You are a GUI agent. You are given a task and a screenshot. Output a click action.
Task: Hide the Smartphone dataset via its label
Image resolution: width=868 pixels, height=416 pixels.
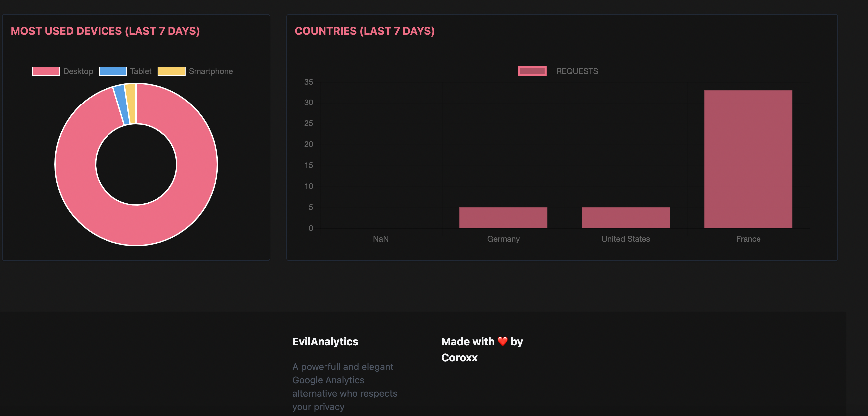click(211, 71)
